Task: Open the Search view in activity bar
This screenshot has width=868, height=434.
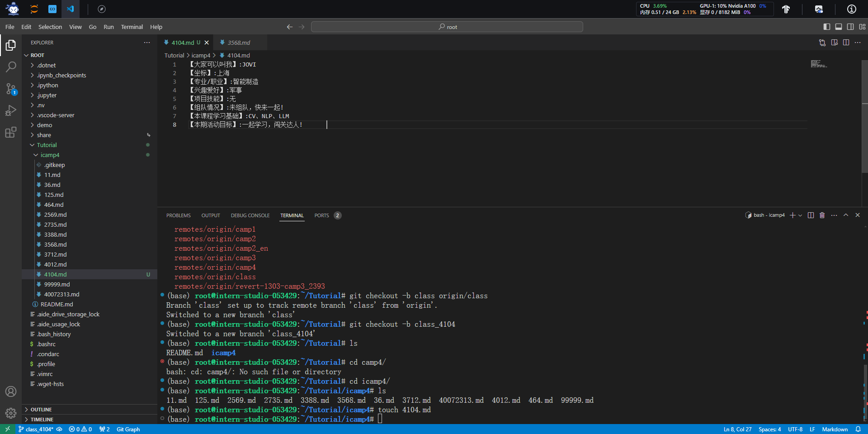Action: (11, 67)
